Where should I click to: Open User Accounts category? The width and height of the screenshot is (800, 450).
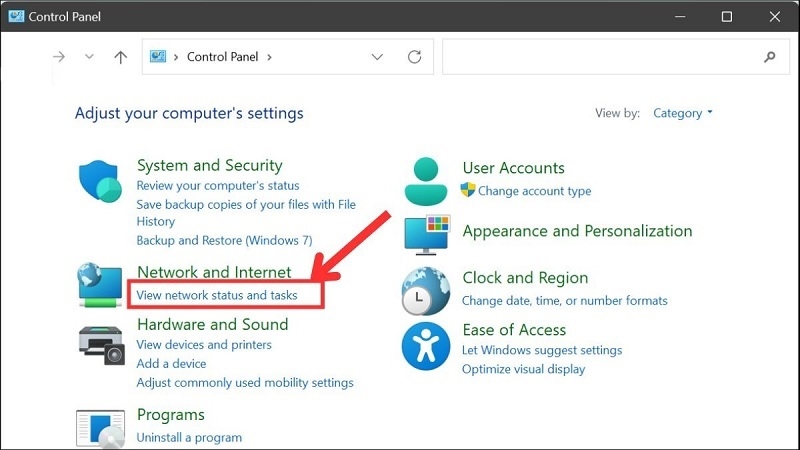pos(514,168)
